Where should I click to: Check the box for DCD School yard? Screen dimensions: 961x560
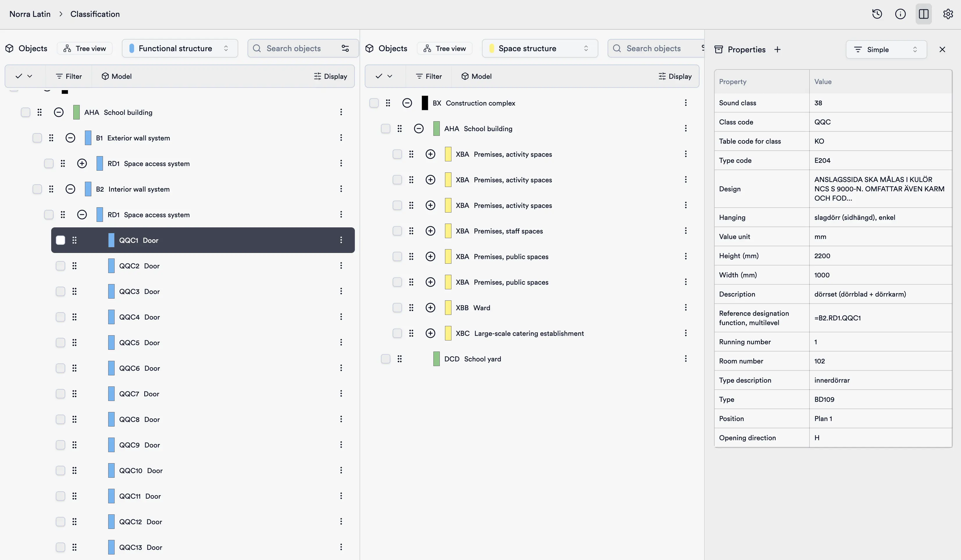(x=386, y=359)
